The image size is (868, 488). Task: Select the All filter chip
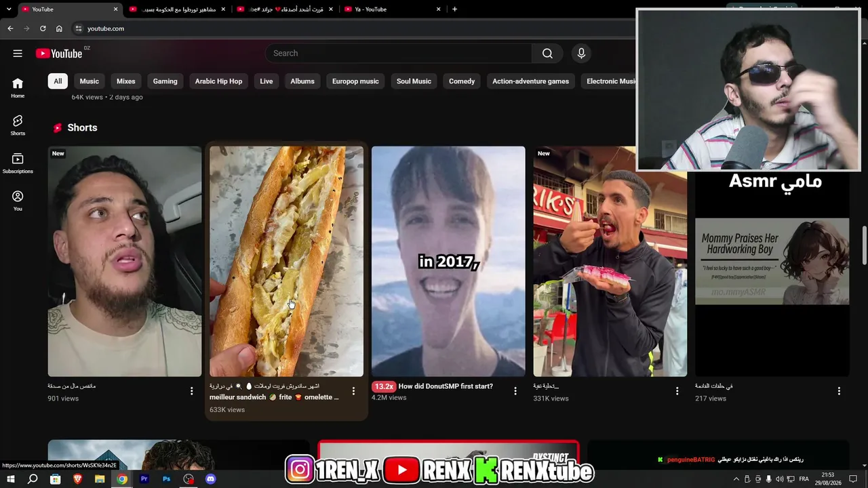(x=58, y=81)
